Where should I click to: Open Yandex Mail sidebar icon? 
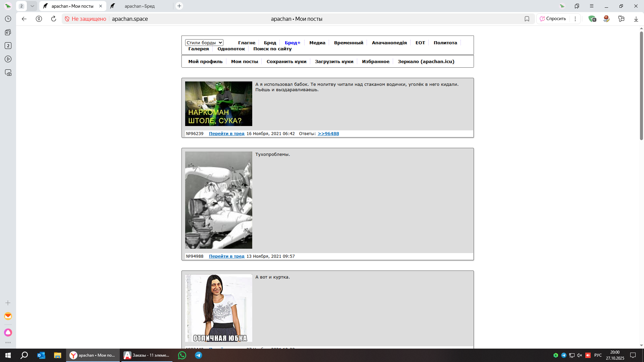click(x=8, y=316)
